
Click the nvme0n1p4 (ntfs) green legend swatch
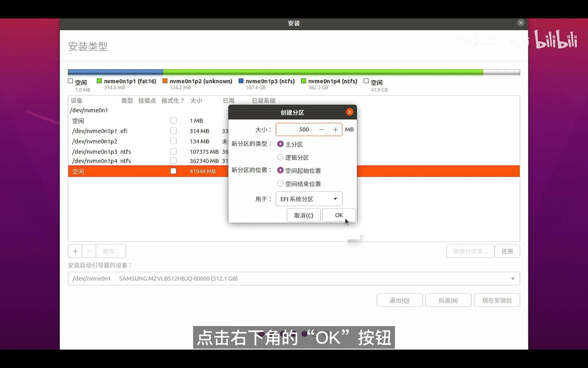click(x=303, y=81)
